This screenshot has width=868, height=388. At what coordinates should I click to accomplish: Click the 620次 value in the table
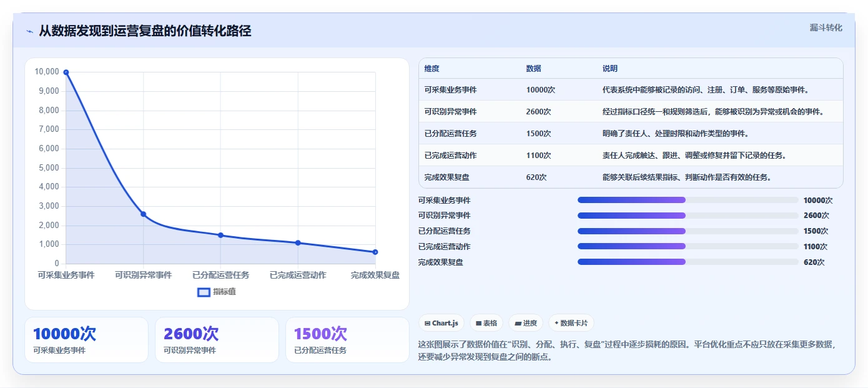click(x=536, y=177)
